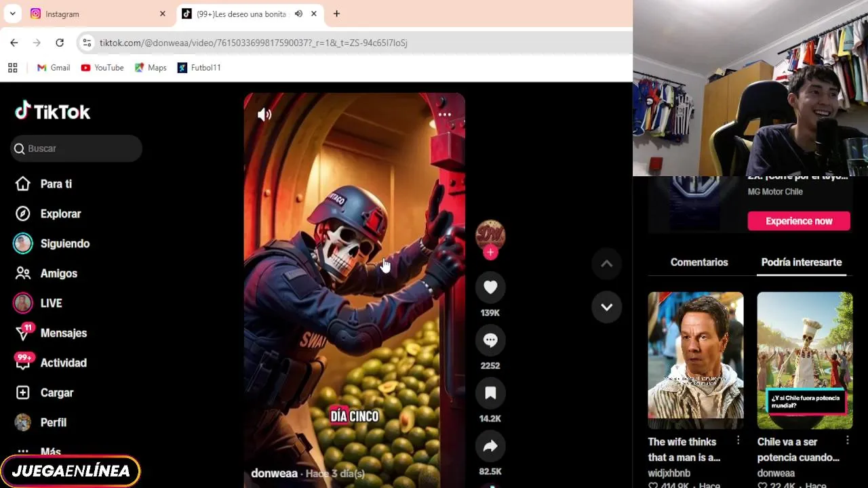The image size is (868, 488).
Task: Open the Futbol11 bookmark
Action: (x=199, y=68)
